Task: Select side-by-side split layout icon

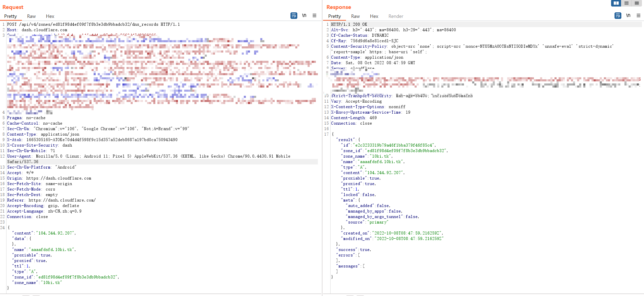Action: pyautogui.click(x=616, y=3)
